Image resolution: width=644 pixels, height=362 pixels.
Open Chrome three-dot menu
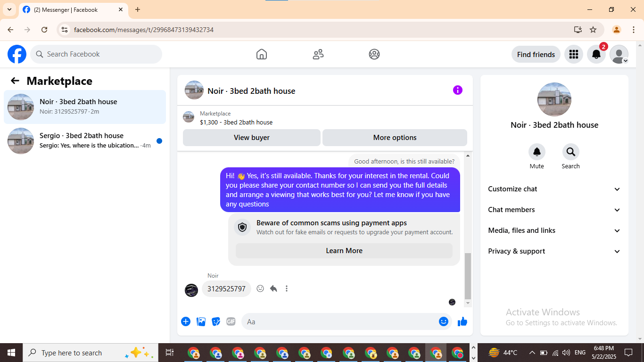(x=634, y=30)
